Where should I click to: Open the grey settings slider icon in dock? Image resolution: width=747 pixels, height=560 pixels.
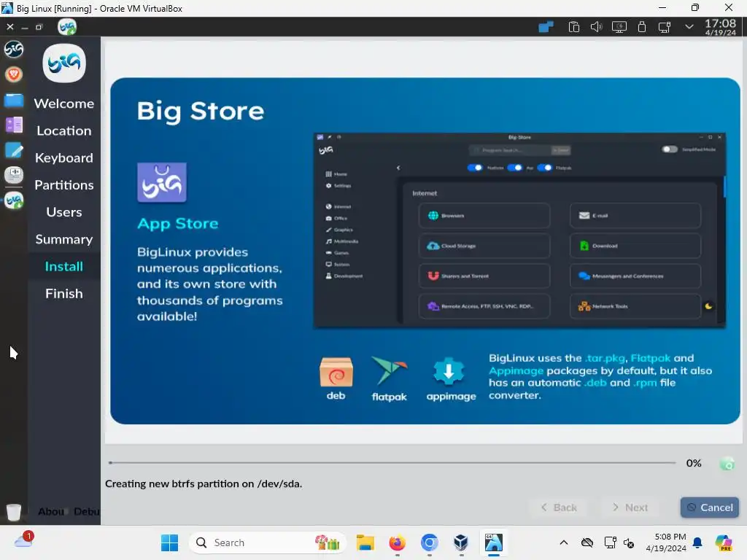pos(14,175)
